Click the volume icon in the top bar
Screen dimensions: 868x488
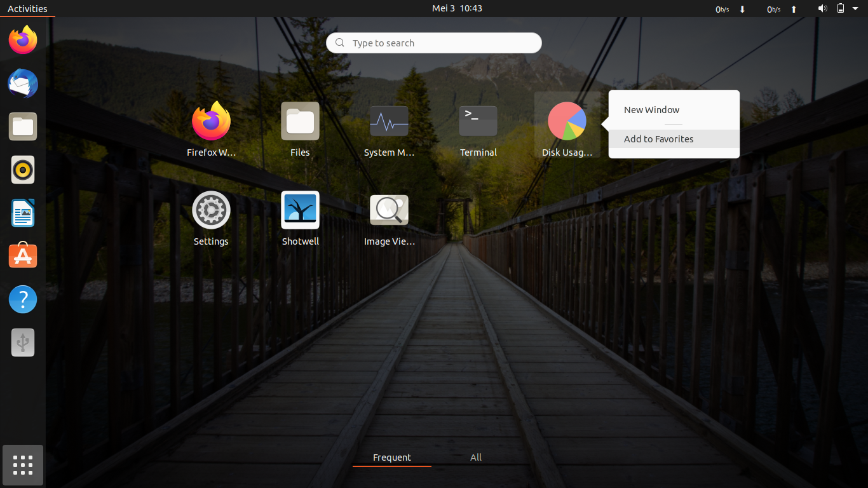tap(822, 8)
